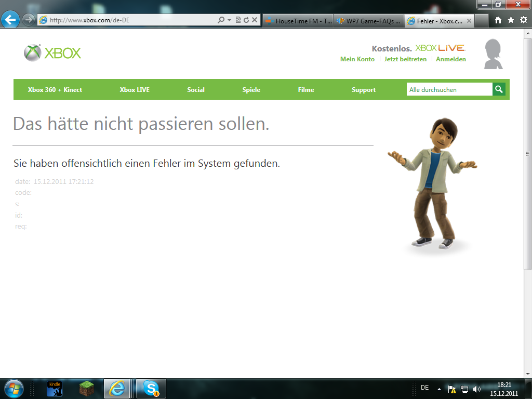Click the Alle durchsuchen search field
This screenshot has width=532, height=399.
tap(449, 89)
